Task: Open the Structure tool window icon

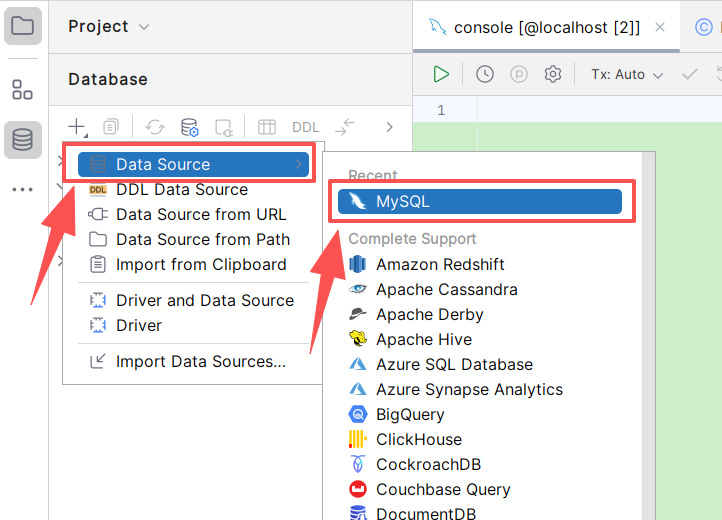Action: [23, 89]
